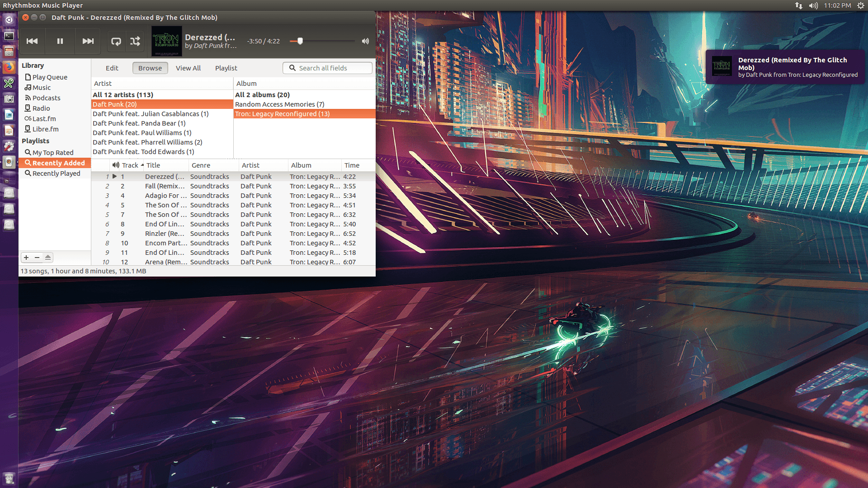Select the Adagio For... track
This screenshot has height=488, width=868.
tap(233, 196)
